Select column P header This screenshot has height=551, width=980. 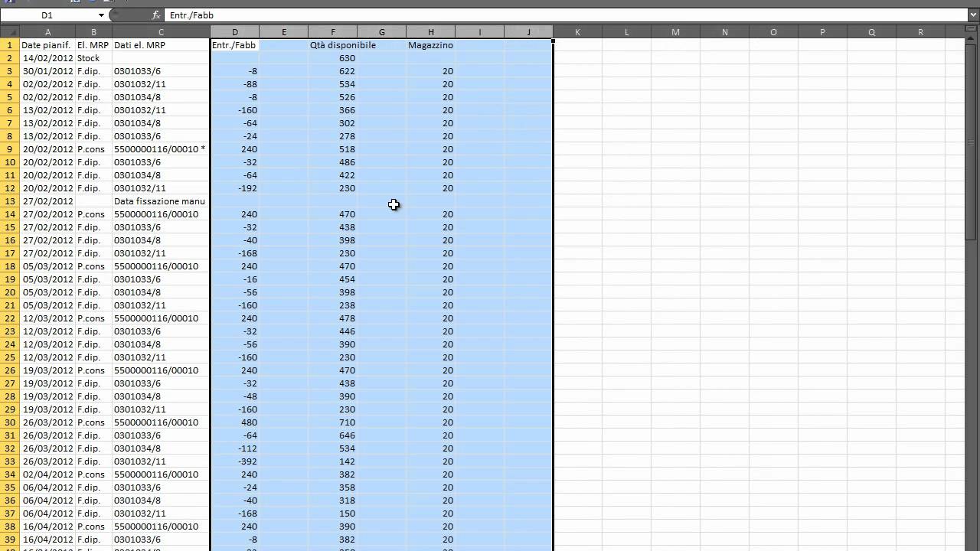[x=822, y=32]
